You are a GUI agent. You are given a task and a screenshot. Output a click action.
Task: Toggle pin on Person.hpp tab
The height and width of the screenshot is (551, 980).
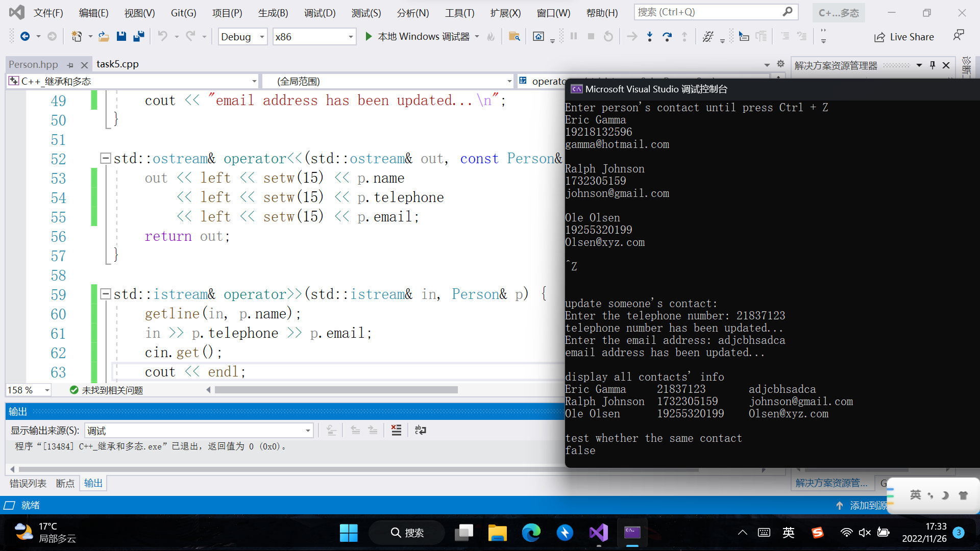click(x=70, y=65)
